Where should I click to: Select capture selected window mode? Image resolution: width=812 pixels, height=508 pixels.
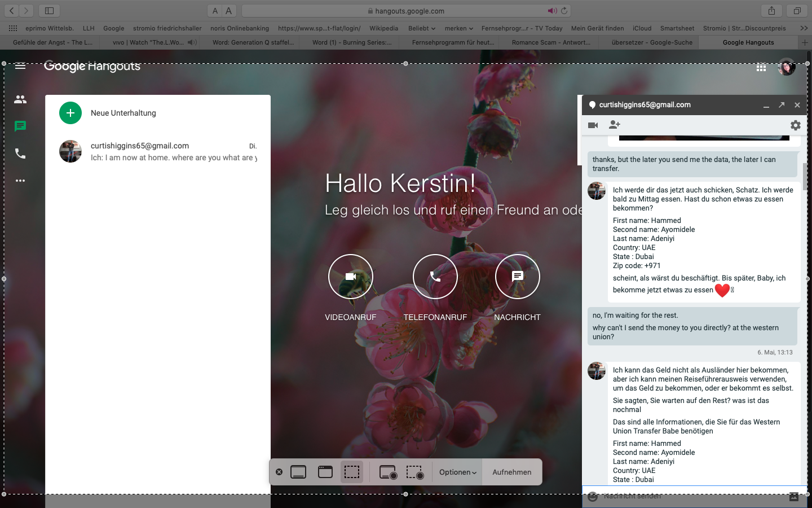[x=325, y=472]
